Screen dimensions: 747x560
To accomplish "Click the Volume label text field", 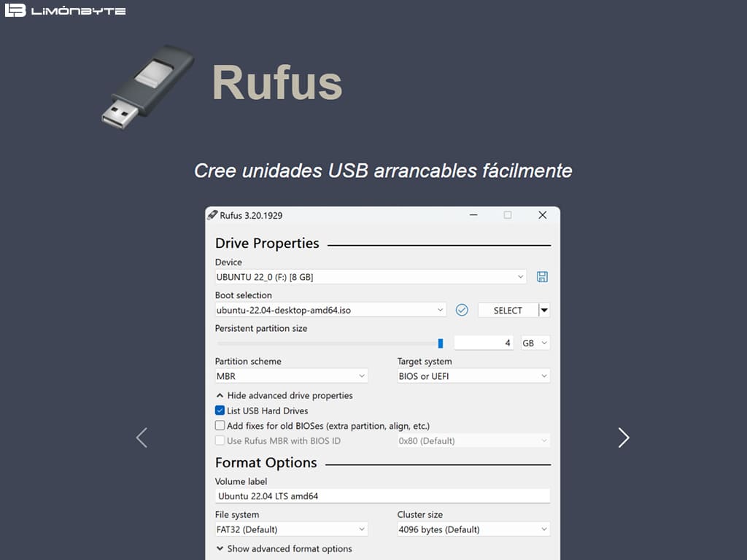I will [382, 496].
